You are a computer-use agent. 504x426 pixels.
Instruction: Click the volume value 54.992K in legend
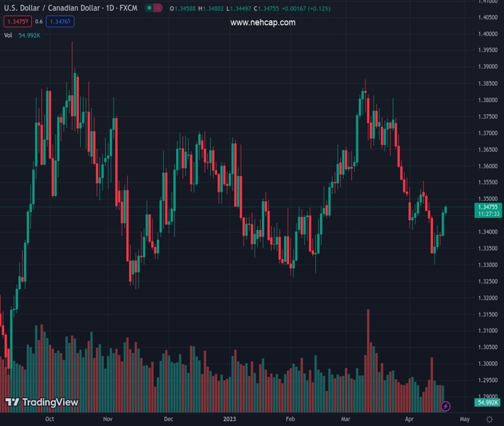point(29,35)
